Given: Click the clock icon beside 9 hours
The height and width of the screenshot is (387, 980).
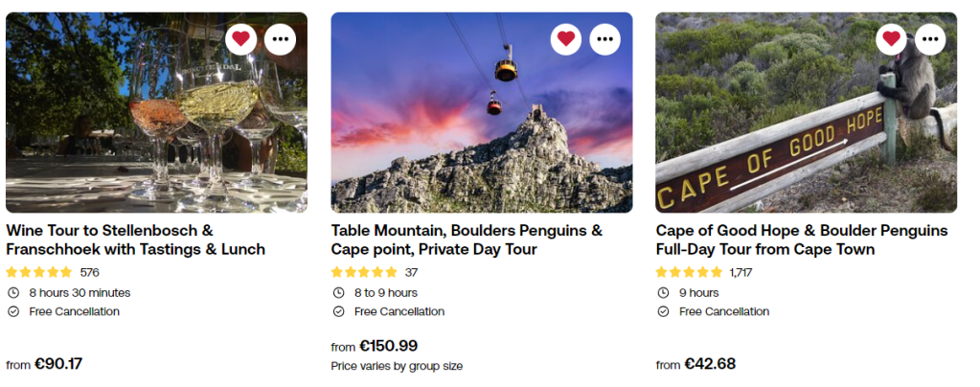Looking at the screenshot, I should click(x=663, y=293).
